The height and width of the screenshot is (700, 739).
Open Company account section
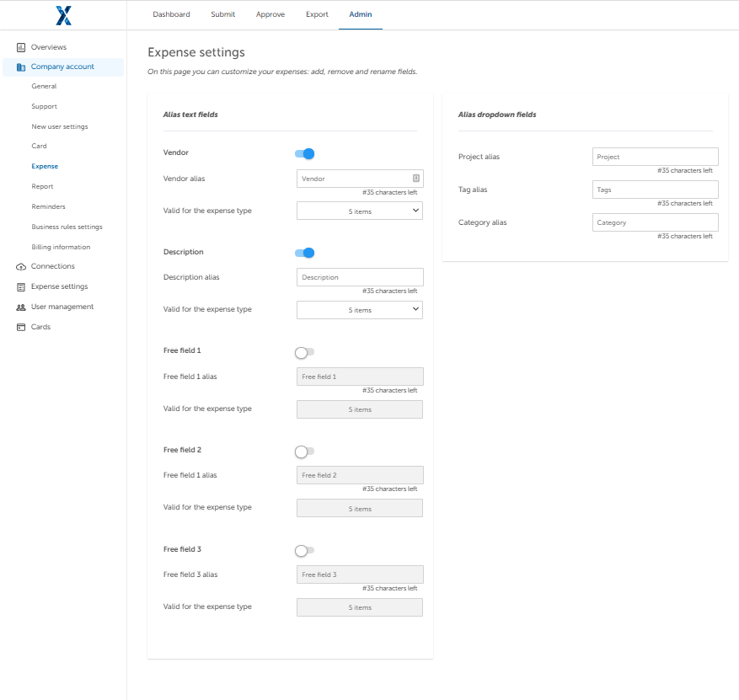62,67
